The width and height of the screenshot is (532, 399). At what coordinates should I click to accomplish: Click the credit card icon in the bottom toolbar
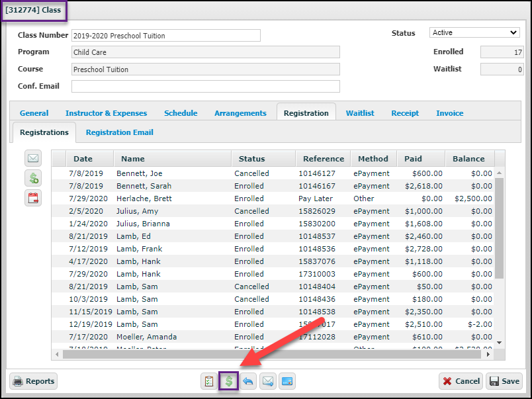tap(287, 381)
